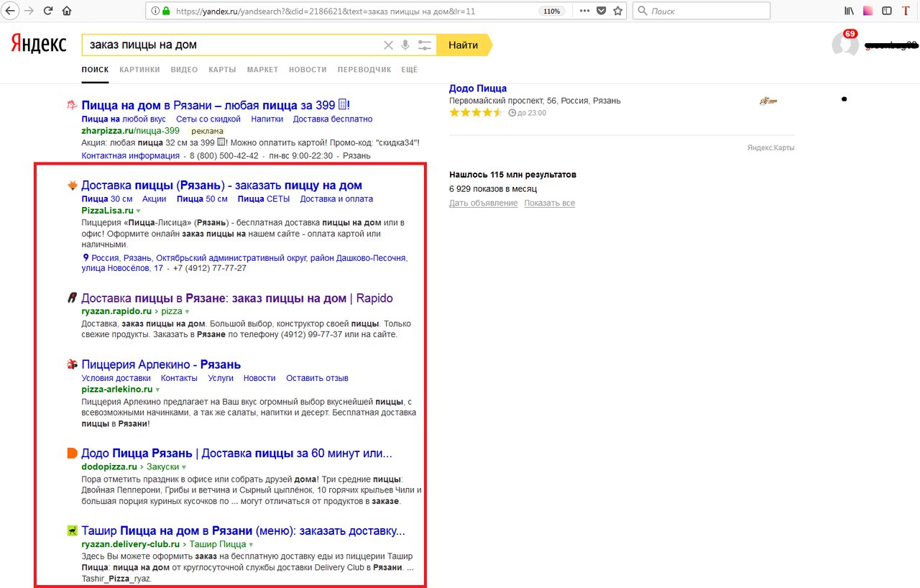Switch to the НОВОСТИ tab
The width and height of the screenshot is (920, 588).
308,70
